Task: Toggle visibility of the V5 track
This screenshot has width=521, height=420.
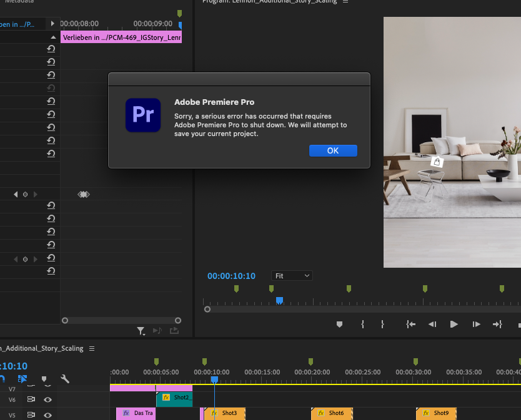Action: click(x=47, y=415)
